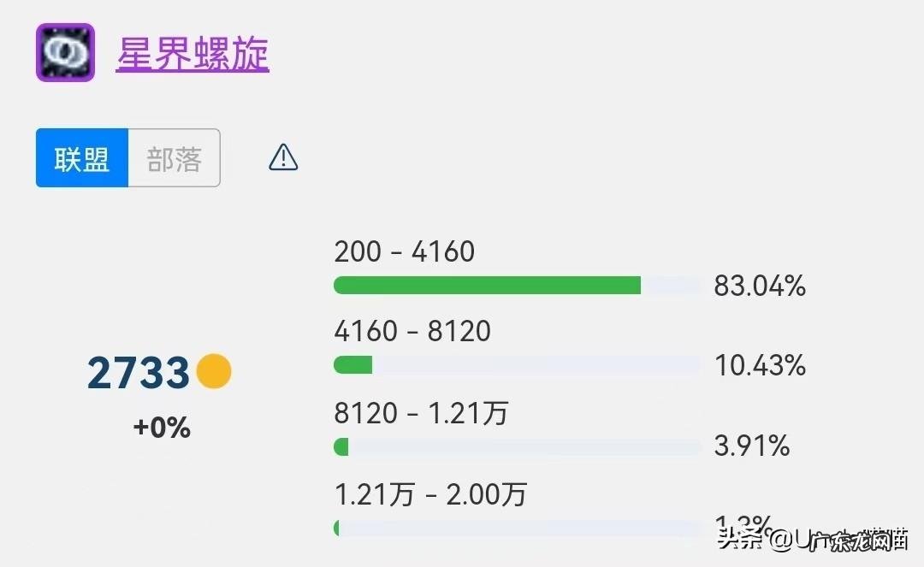Click the 83.04% percentage label
The width and height of the screenshot is (924, 567).
(761, 286)
